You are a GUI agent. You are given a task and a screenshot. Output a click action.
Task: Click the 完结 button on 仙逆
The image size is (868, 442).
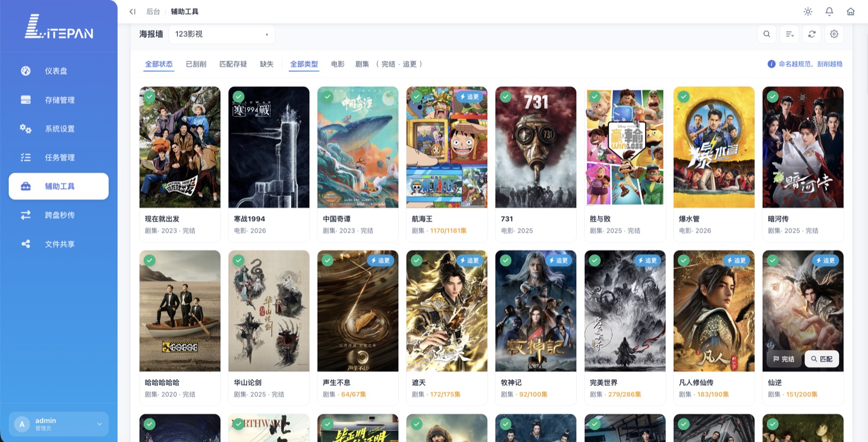[784, 359]
